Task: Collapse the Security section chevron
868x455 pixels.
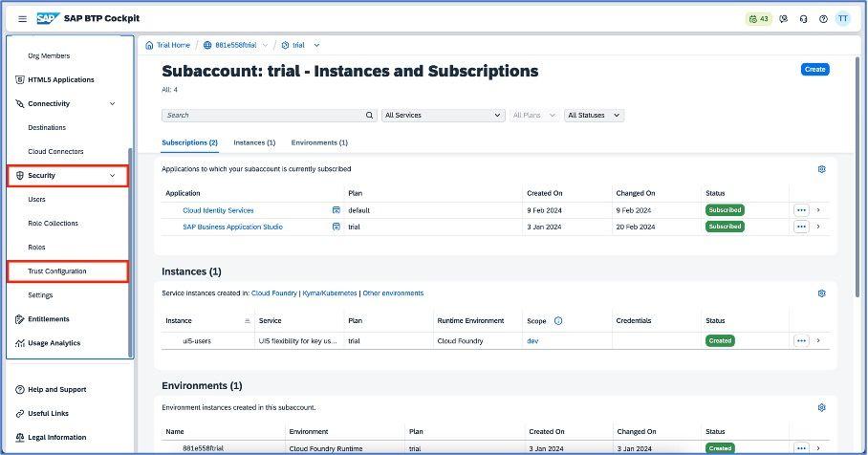Action: coord(113,176)
